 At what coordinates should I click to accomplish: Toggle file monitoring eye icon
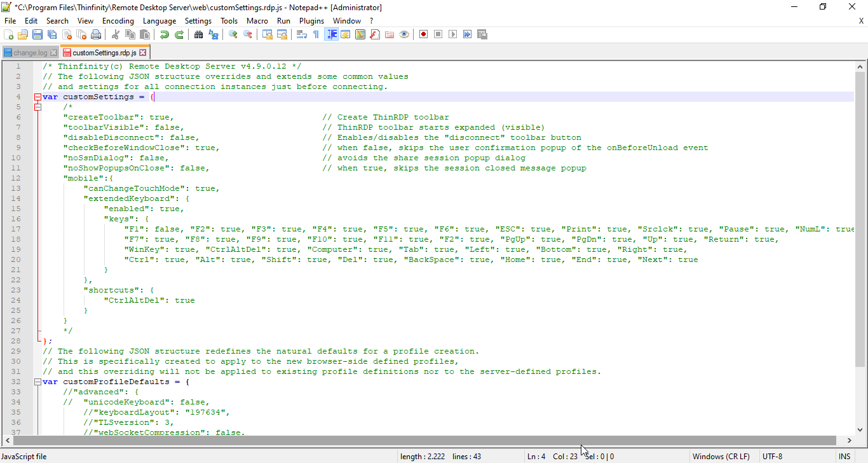404,34
